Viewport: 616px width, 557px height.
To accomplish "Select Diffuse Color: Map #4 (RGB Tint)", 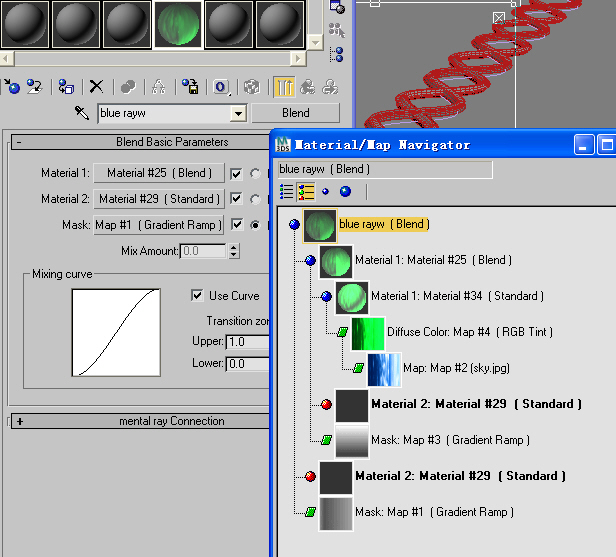I will pos(470,332).
